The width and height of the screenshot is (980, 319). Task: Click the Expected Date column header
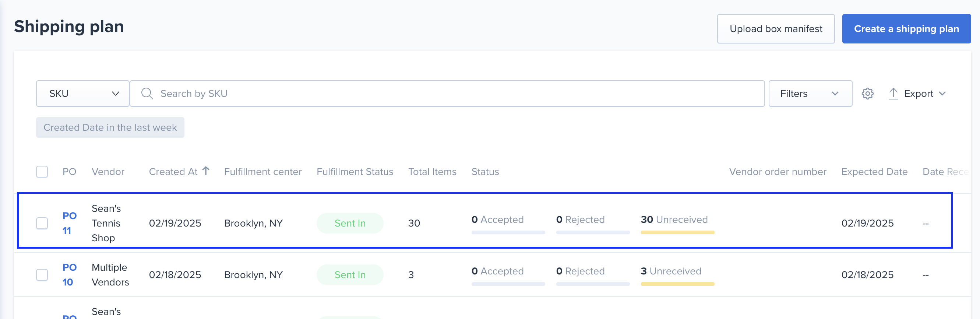(874, 172)
